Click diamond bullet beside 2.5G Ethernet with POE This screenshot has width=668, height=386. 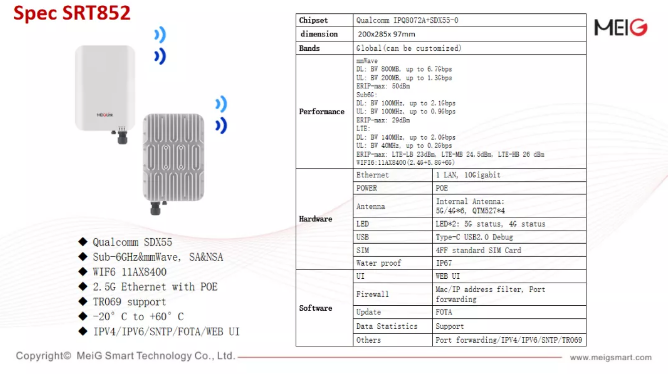[x=83, y=286]
